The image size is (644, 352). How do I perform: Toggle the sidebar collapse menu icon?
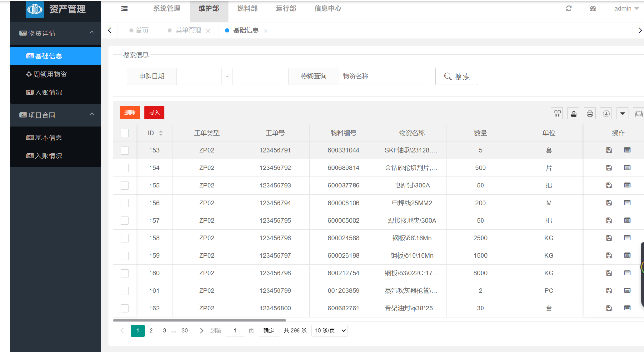(x=124, y=9)
